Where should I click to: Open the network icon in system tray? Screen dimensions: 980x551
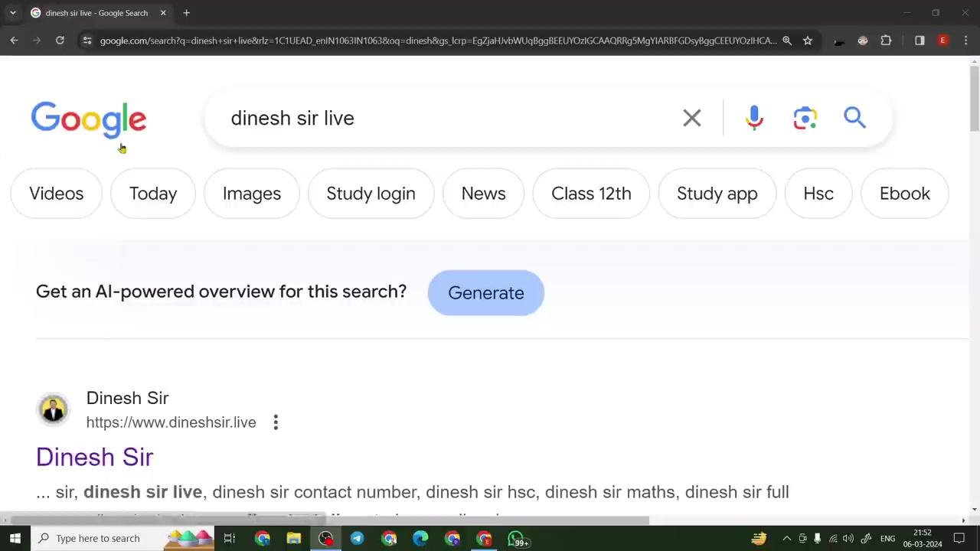coord(833,539)
